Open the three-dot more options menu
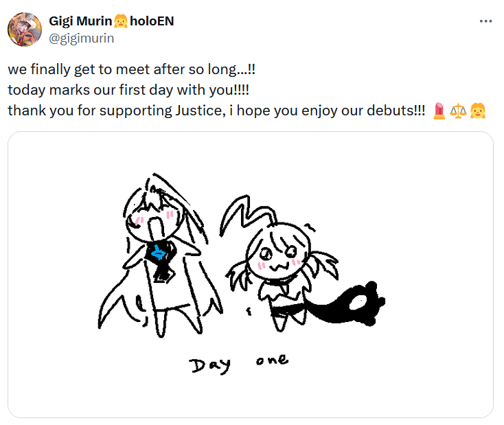This screenshot has height=425, width=504. click(x=485, y=21)
